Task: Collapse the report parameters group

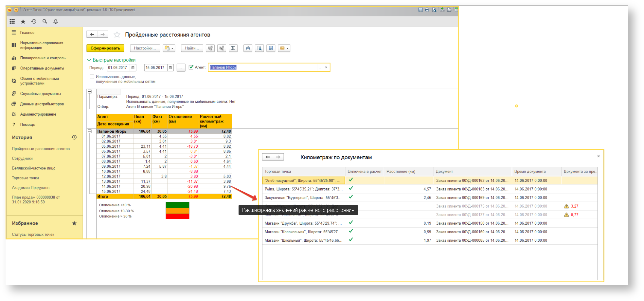Action: click(x=89, y=92)
